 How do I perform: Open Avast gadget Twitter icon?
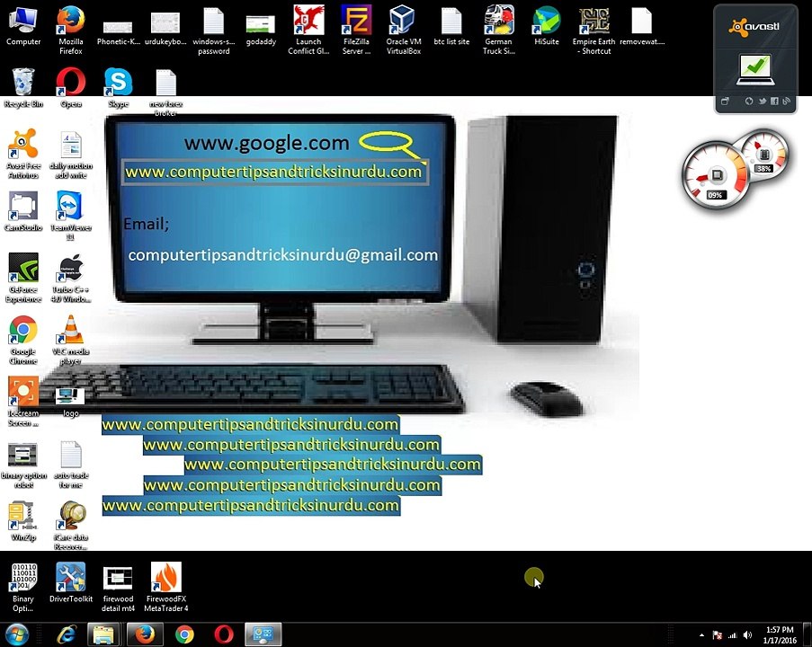[763, 102]
